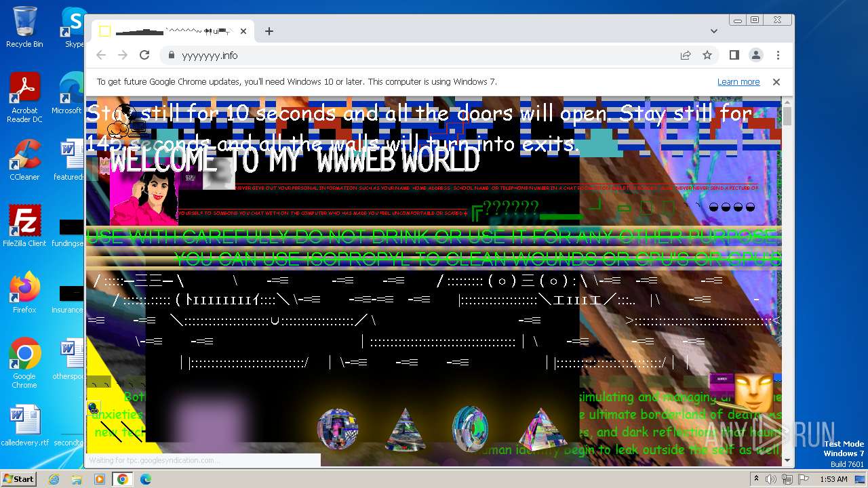The image size is (868, 488).
Task: Close the current browser tab
Action: (244, 31)
